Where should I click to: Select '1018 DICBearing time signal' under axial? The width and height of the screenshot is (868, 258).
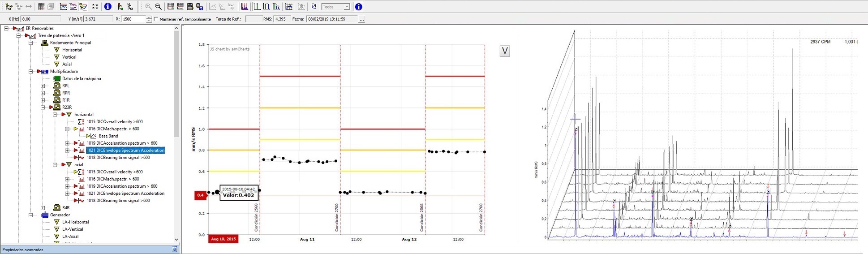tap(118, 201)
